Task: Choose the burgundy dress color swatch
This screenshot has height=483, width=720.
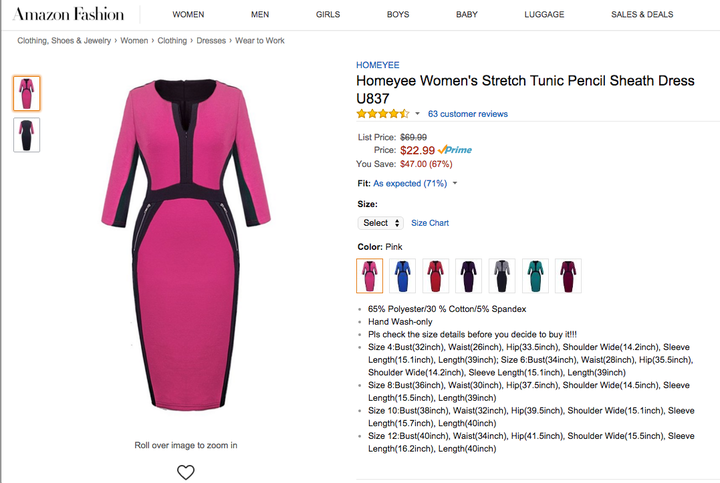Action: coord(568,276)
